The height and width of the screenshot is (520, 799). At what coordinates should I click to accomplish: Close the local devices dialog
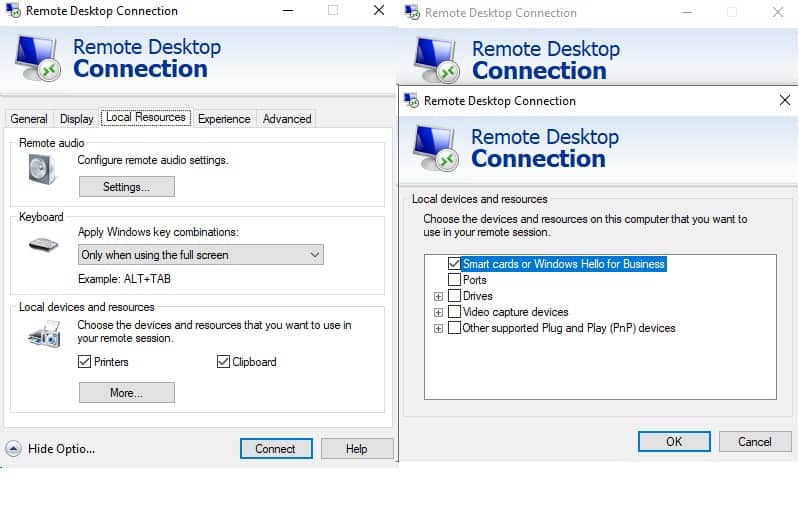click(x=785, y=100)
